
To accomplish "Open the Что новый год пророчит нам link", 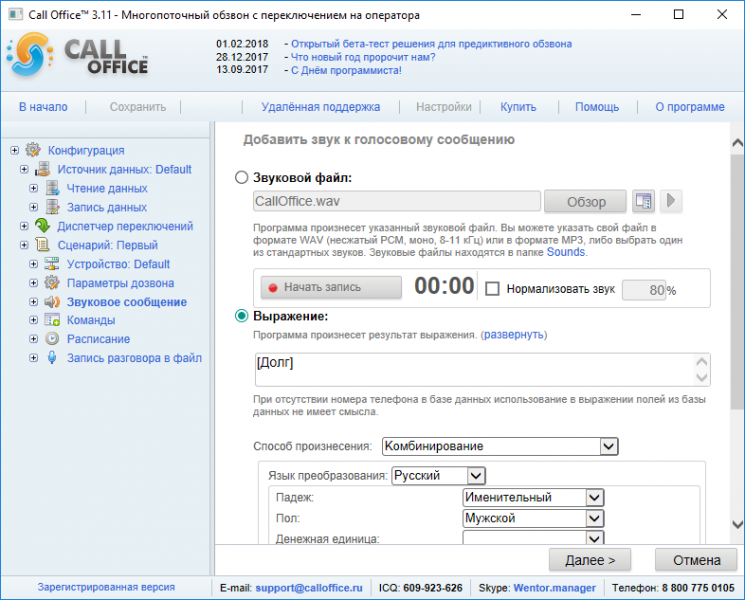I will [363, 57].
